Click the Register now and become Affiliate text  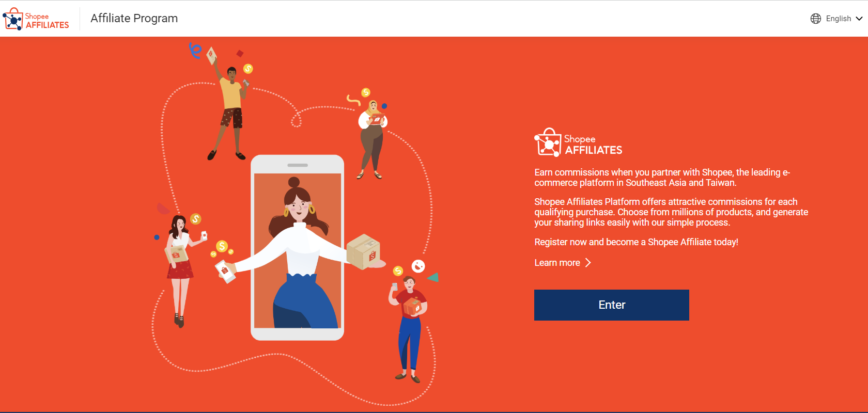tap(636, 242)
